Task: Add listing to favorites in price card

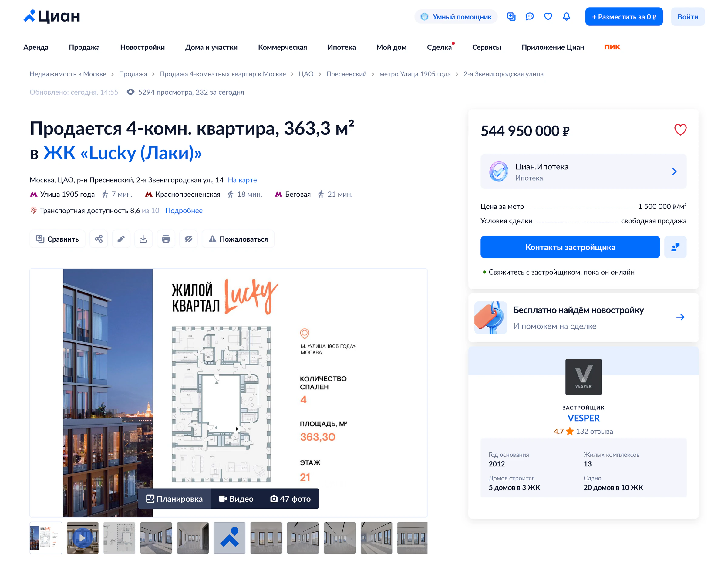Action: (x=680, y=130)
